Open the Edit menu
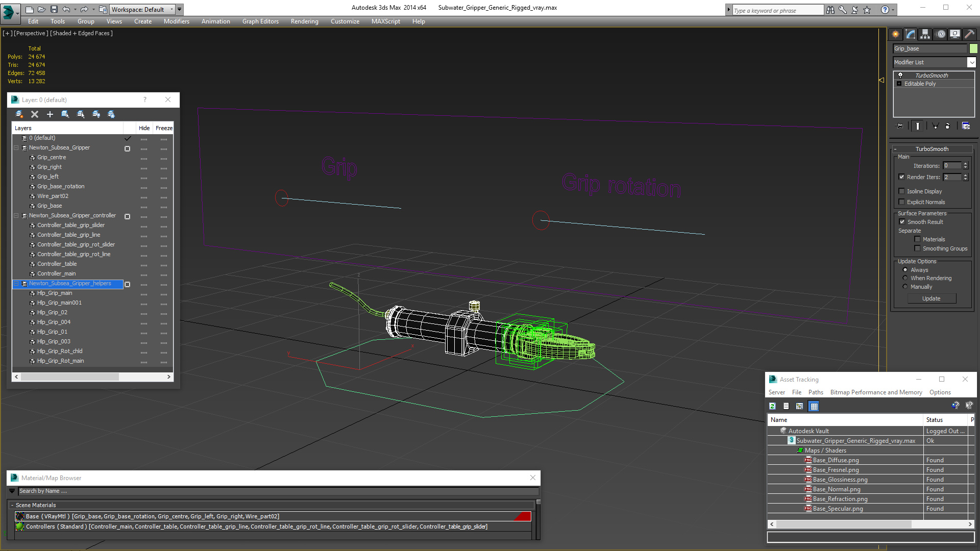 click(x=33, y=21)
